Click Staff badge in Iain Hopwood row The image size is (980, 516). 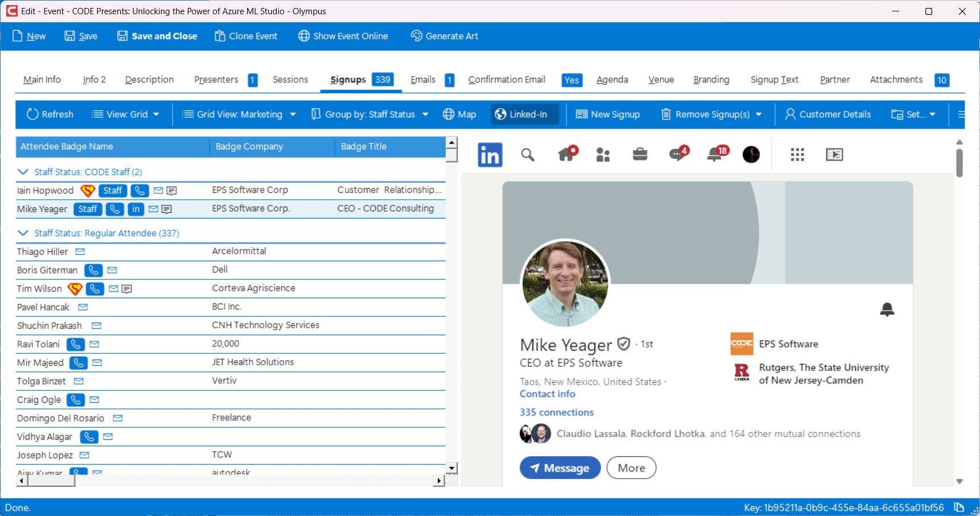pos(112,191)
